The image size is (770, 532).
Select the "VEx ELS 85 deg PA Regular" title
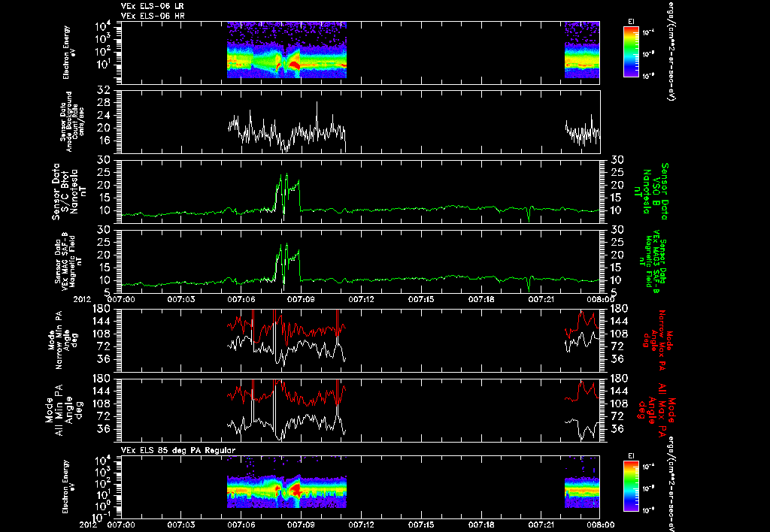click(x=178, y=450)
